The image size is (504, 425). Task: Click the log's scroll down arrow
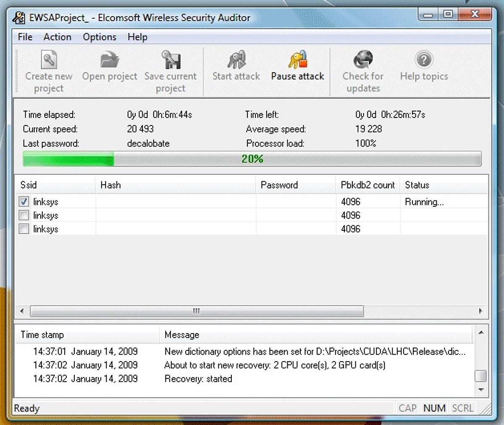481,390
